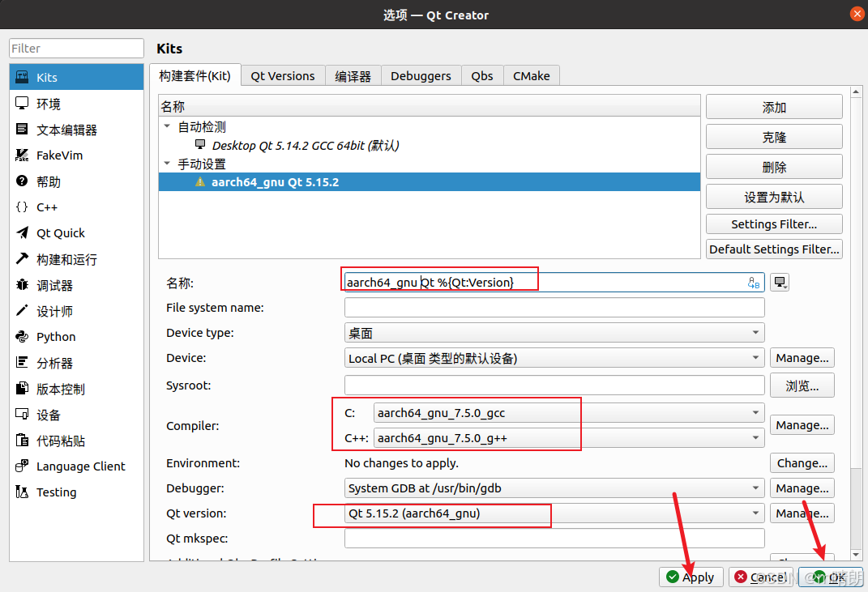868x592 pixels.
Task: Open the 调试器 settings category
Action: (76, 285)
